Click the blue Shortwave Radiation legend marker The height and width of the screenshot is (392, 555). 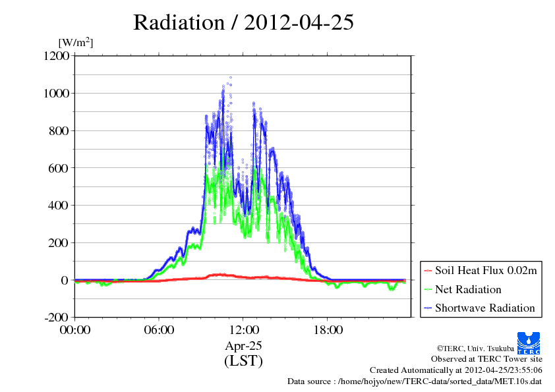point(428,308)
